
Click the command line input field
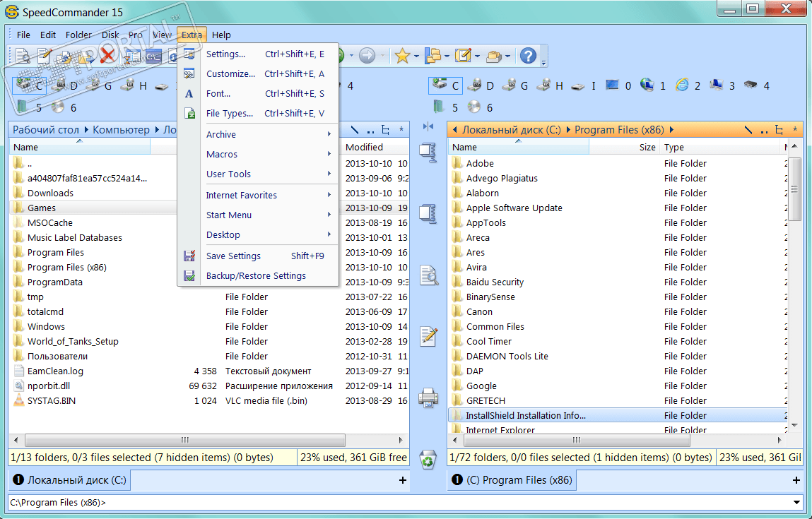pos(399,502)
